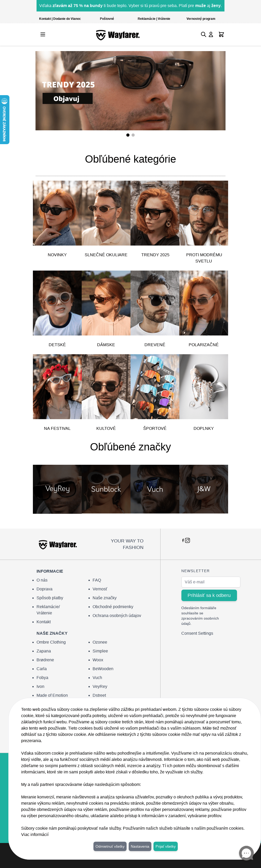The width and height of the screenshot is (261, 868).
Task: Open cookie Nastavenia button
Action: [140, 846]
